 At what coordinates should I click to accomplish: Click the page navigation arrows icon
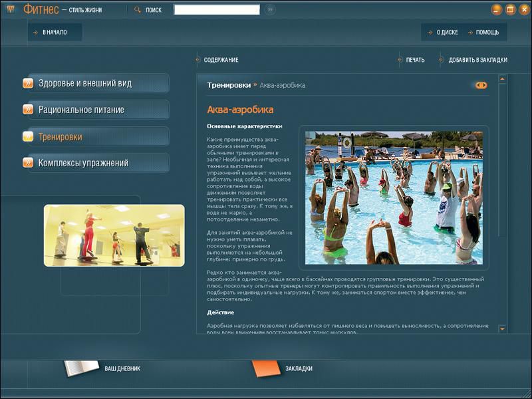(x=481, y=85)
